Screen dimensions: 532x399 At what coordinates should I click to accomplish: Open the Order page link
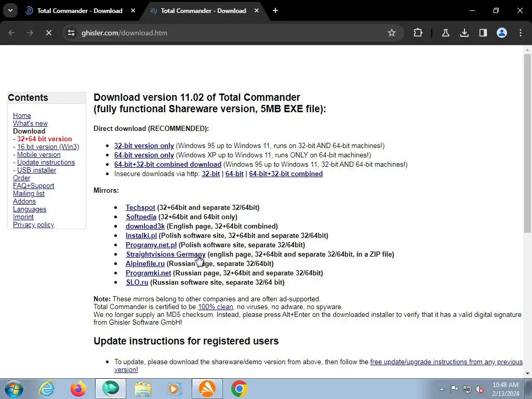pos(21,178)
